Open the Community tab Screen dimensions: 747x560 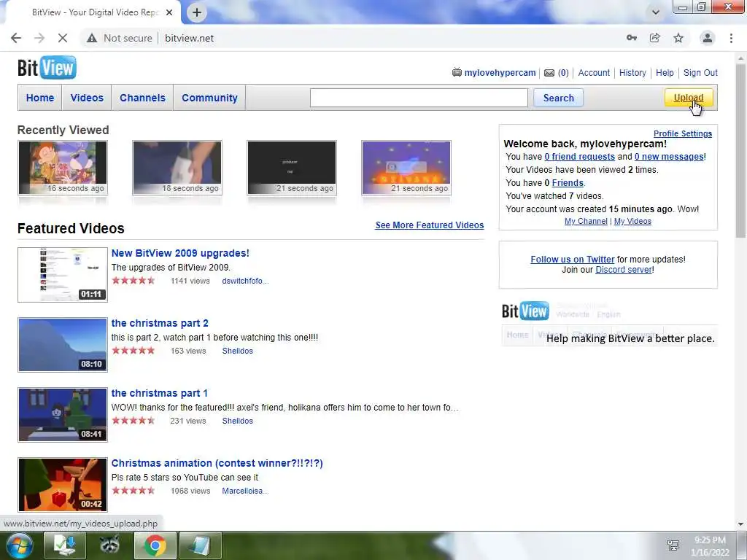tap(209, 98)
